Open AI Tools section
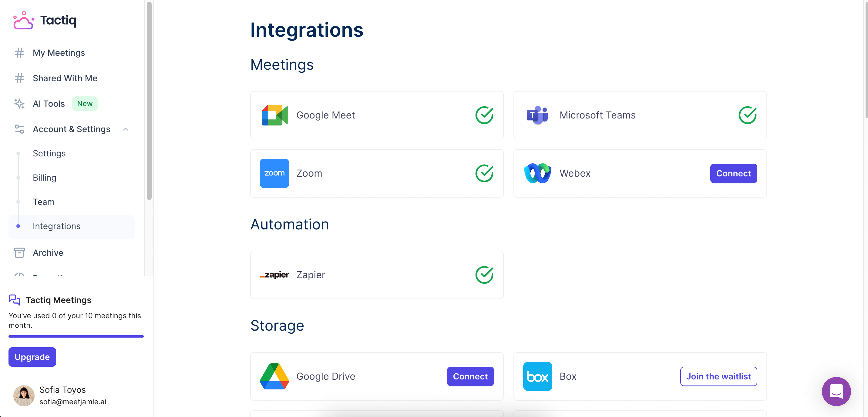 [49, 104]
